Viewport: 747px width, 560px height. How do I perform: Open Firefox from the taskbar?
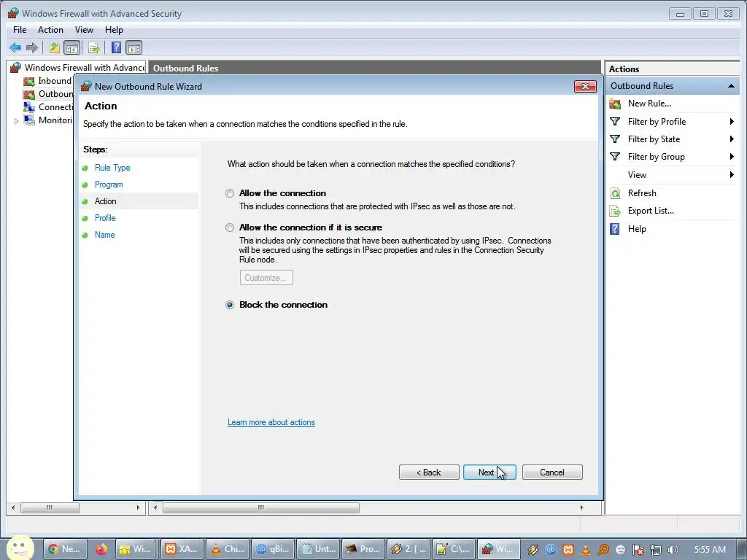coord(101,550)
